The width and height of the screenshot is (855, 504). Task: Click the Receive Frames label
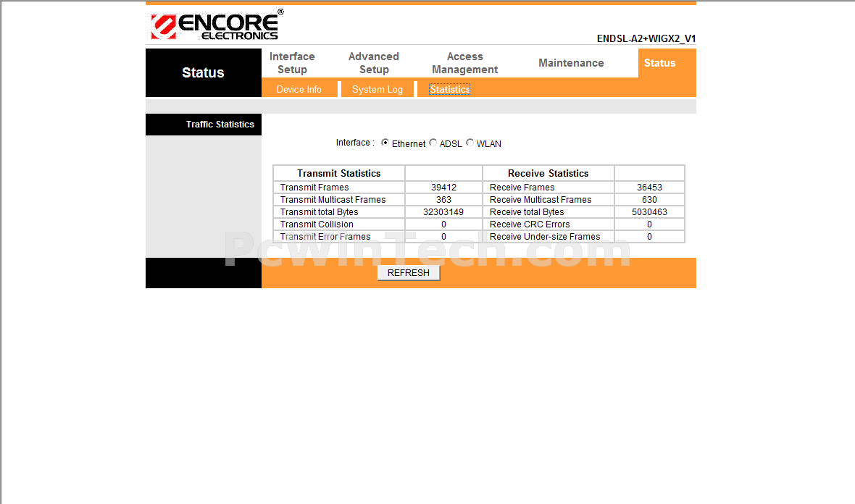click(522, 188)
